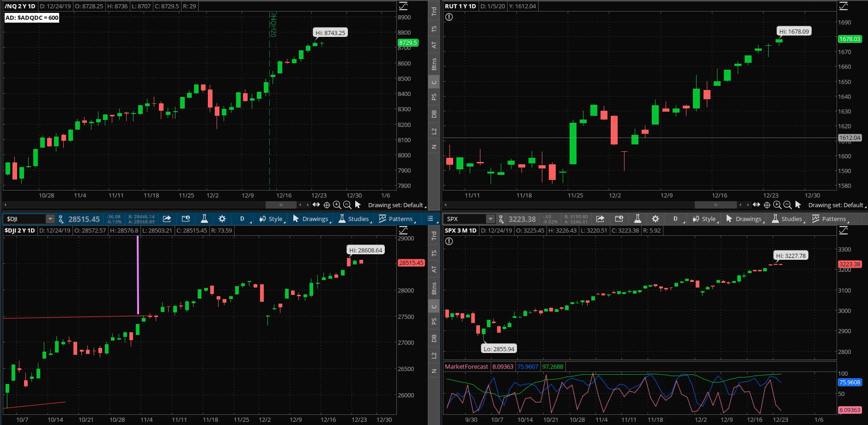Expand the $DJI symbol dropdown arrow
Screen dimensions: 868x425
tap(50, 219)
